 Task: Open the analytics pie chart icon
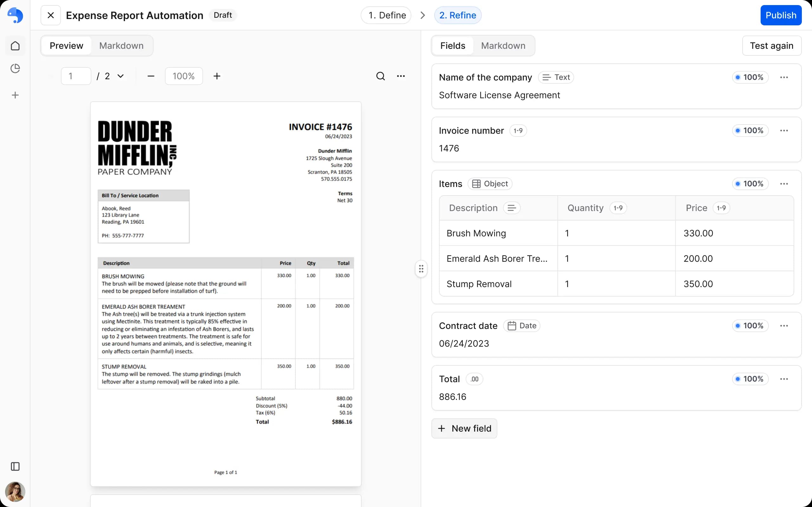[x=15, y=68]
